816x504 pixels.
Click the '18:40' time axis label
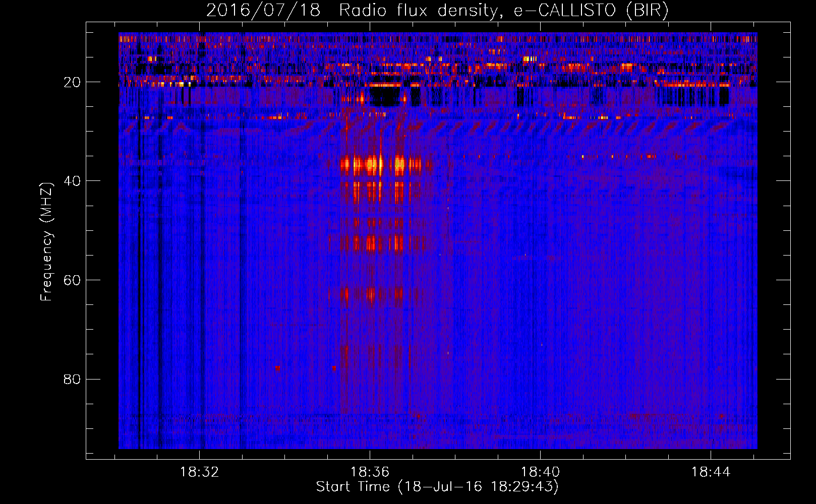(x=540, y=472)
